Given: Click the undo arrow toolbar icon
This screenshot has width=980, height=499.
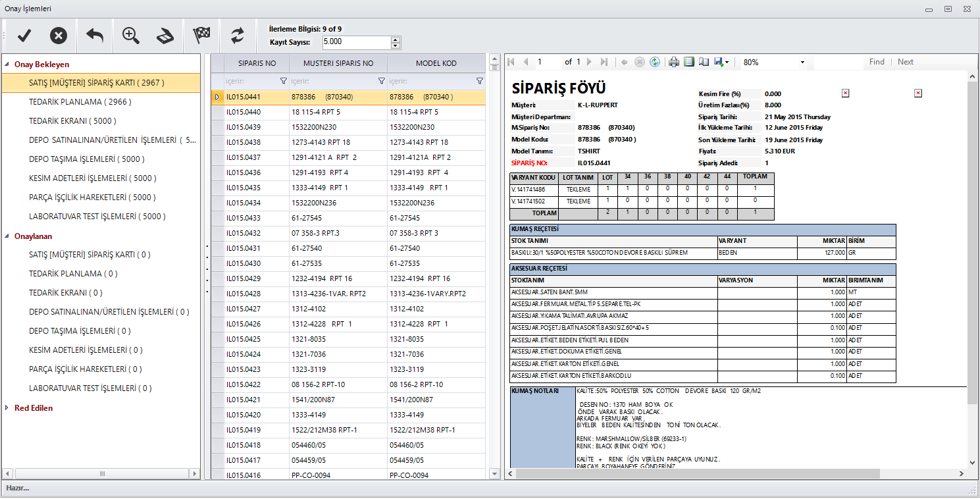Looking at the screenshot, I should (x=95, y=36).
